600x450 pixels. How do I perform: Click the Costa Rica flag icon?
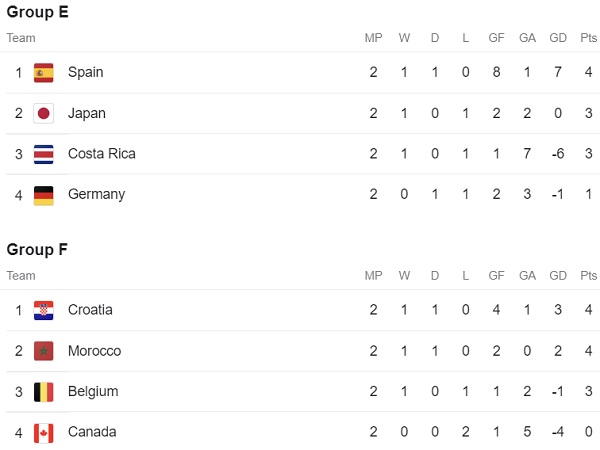44,154
